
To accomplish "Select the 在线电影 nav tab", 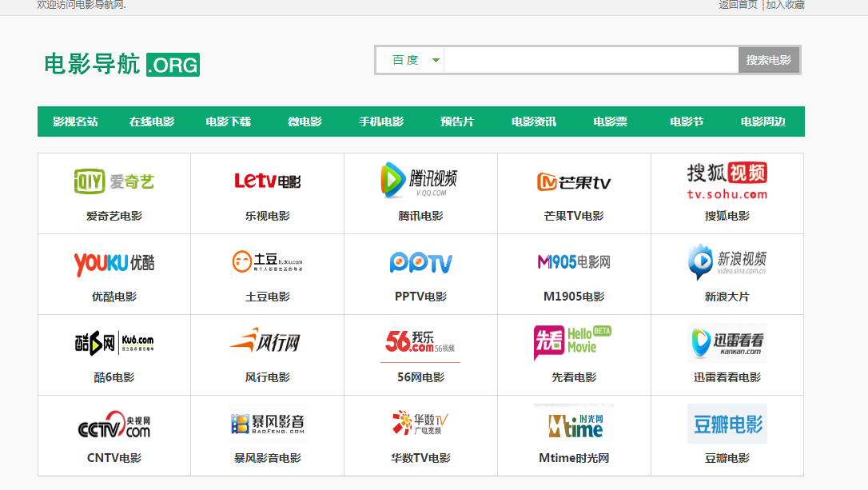I will pos(152,122).
